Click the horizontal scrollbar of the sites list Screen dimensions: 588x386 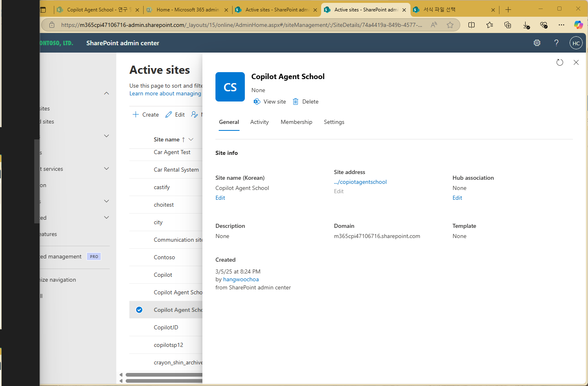click(164, 375)
